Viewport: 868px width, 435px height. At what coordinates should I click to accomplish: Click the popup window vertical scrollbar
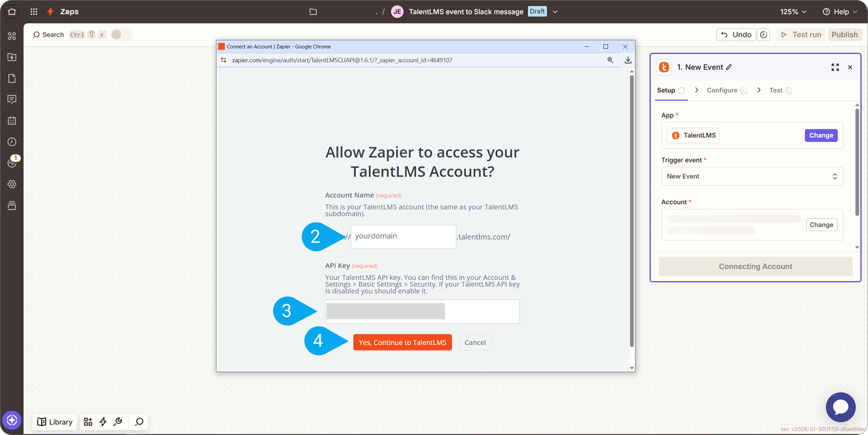click(x=632, y=211)
